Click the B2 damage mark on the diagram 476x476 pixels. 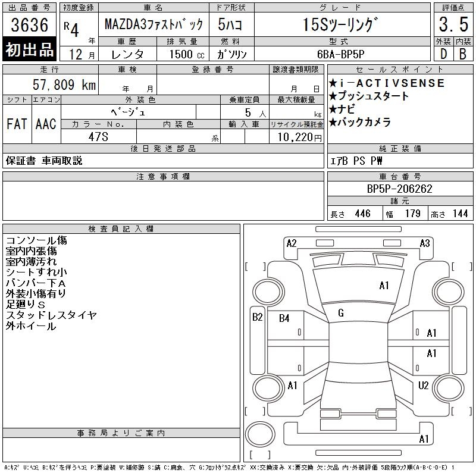[257, 317]
